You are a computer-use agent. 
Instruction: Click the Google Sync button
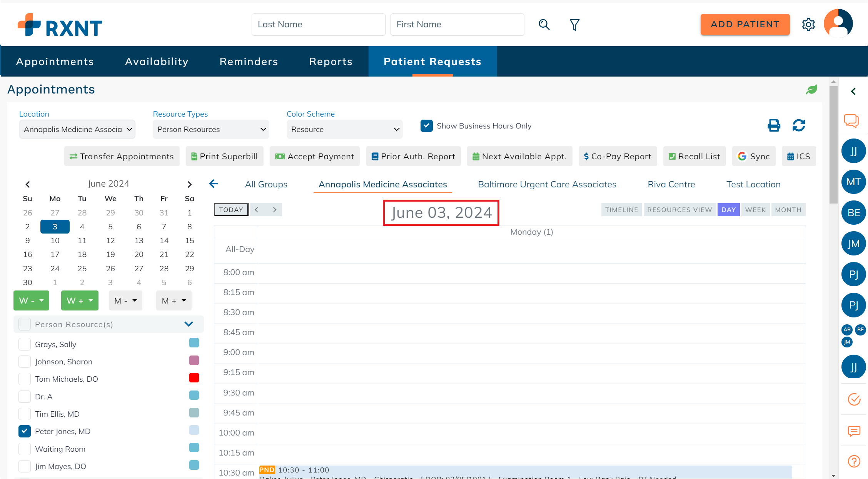(754, 156)
